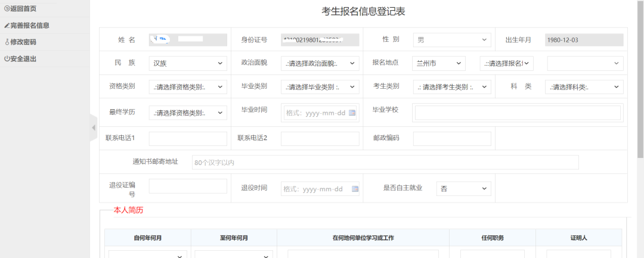Open 修改密码 in the sidebar
This screenshot has height=258, width=644.
click(x=21, y=42)
